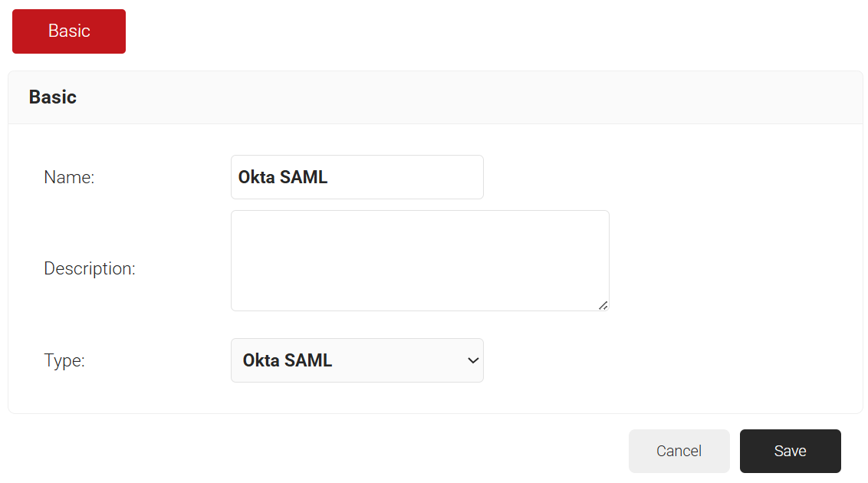Screen dimensions: 868x483
Task: Select the Okta SAML value in Type
Action: point(288,360)
